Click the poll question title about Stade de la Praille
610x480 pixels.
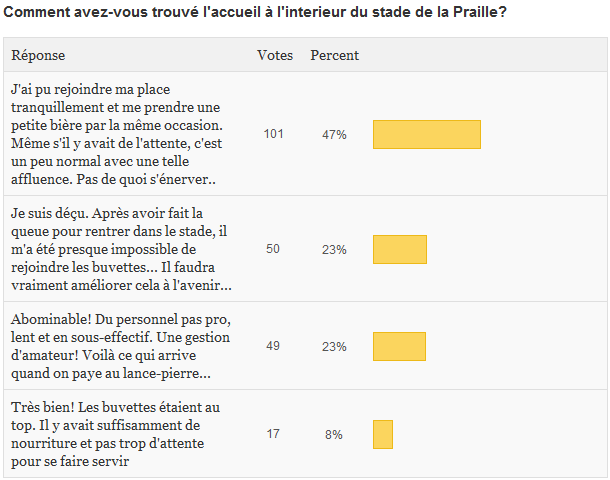(x=254, y=13)
